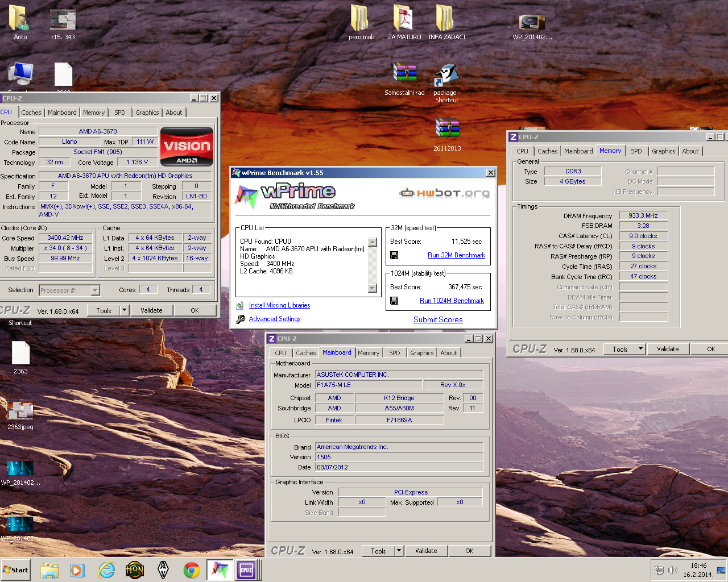Click the AMD Vision logo
This screenshot has width=728, height=582.
pyautogui.click(x=187, y=147)
